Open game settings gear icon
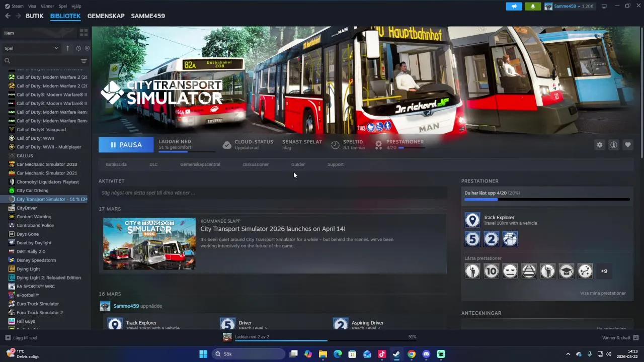Viewport: 644px width, 362px height. coord(599,145)
